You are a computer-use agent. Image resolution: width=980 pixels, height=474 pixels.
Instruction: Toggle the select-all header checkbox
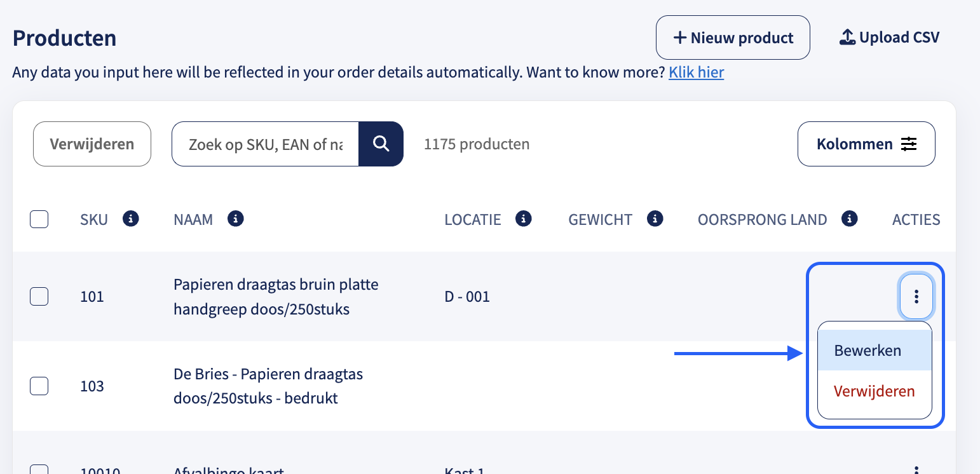39,220
